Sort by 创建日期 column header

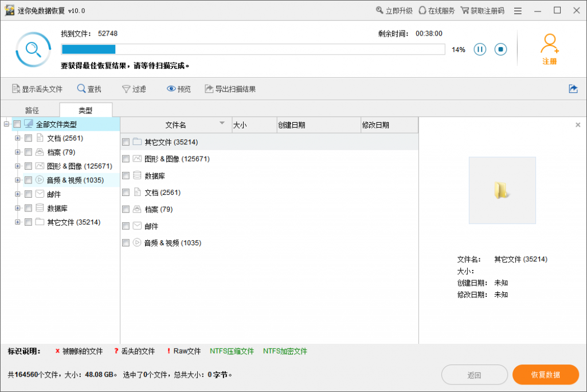[x=319, y=125]
